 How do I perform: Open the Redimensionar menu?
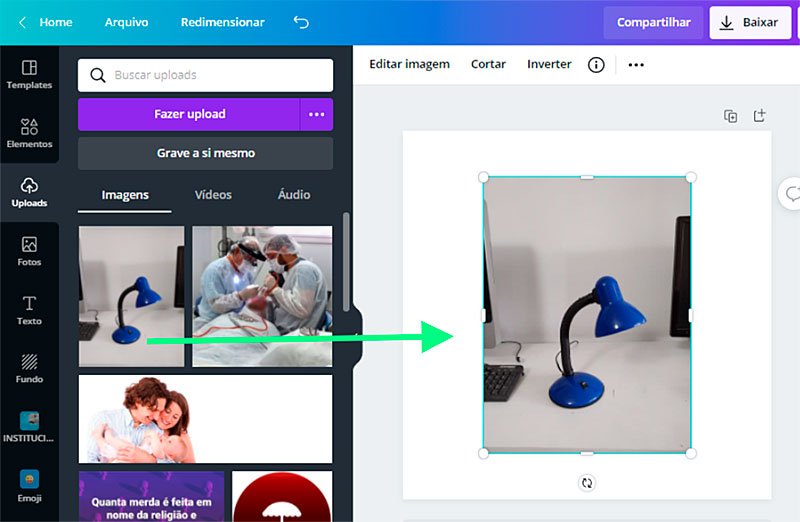point(222,22)
